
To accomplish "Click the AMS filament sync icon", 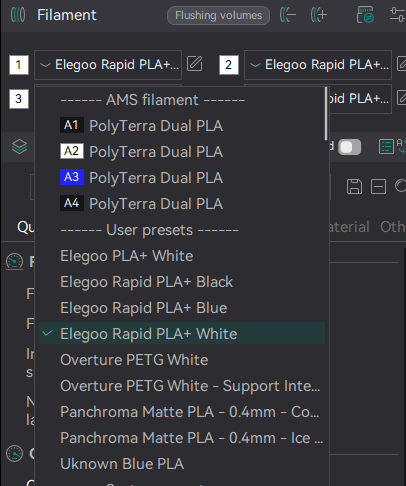I will [365, 15].
